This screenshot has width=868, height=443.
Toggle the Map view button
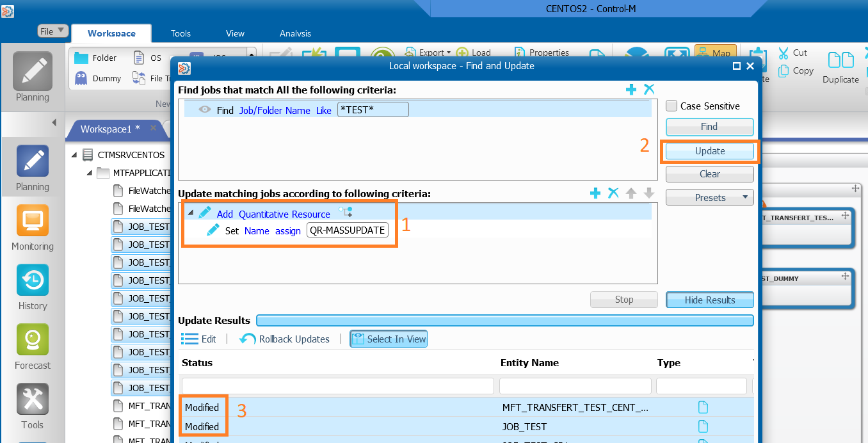tap(716, 53)
